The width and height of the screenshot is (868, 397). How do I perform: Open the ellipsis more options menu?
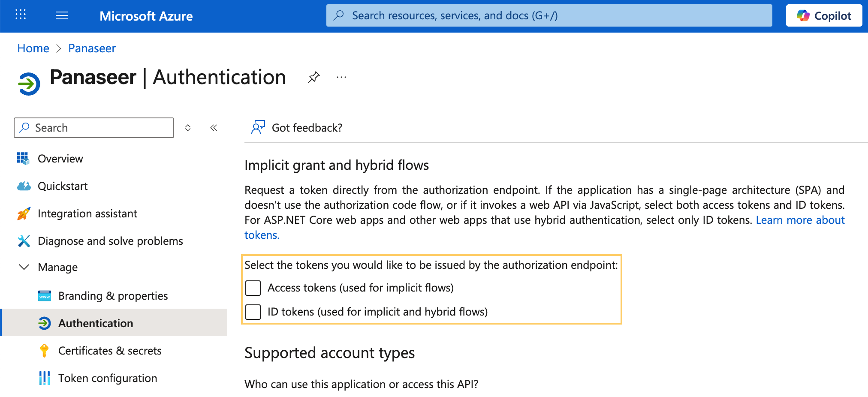click(x=341, y=77)
